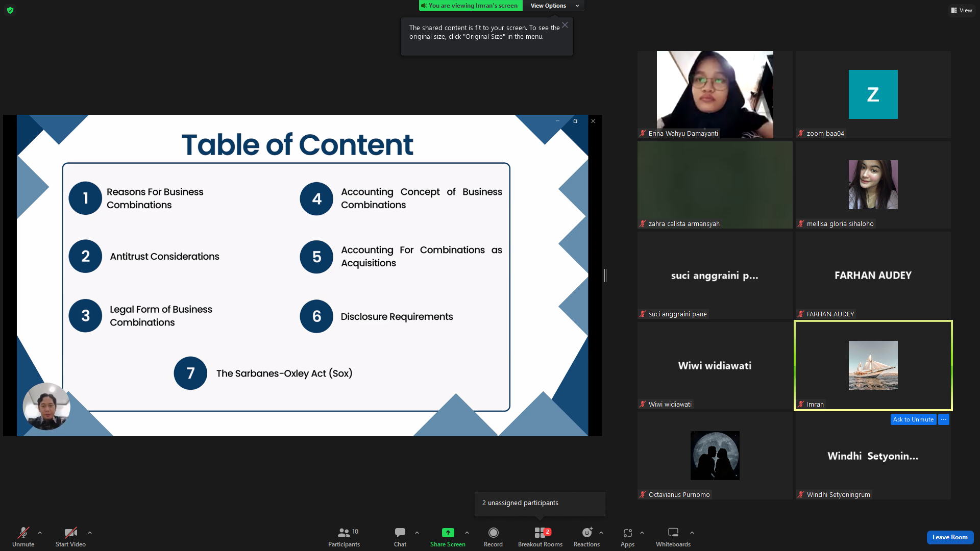
Task: Close the shared presentation window
Action: click(593, 121)
